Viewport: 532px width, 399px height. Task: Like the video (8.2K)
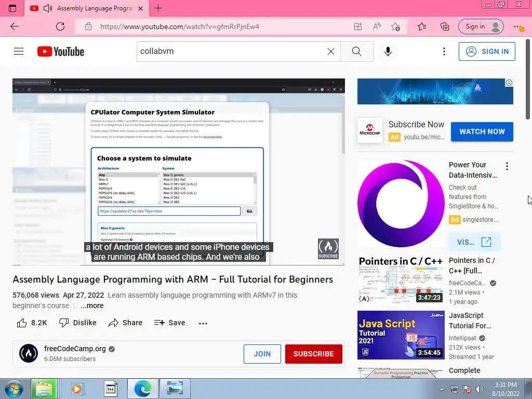pyautogui.click(x=32, y=323)
